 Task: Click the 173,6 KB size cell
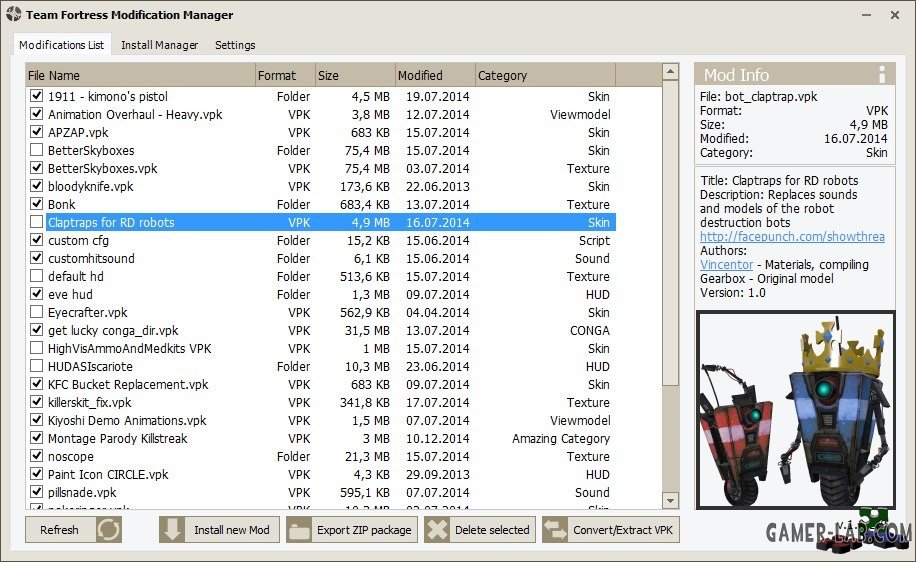coord(365,186)
